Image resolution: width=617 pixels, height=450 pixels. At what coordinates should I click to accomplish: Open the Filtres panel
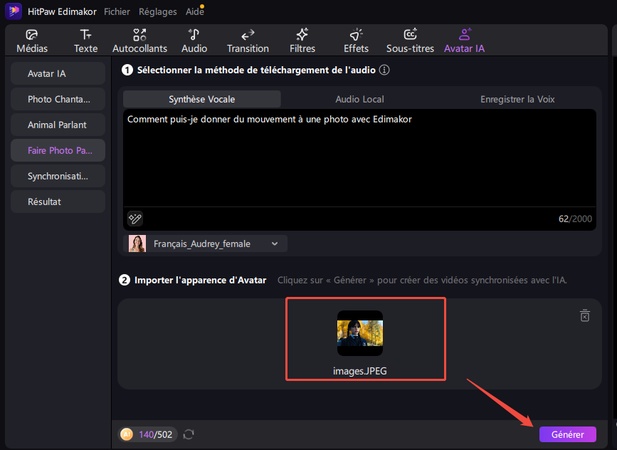pyautogui.click(x=301, y=40)
